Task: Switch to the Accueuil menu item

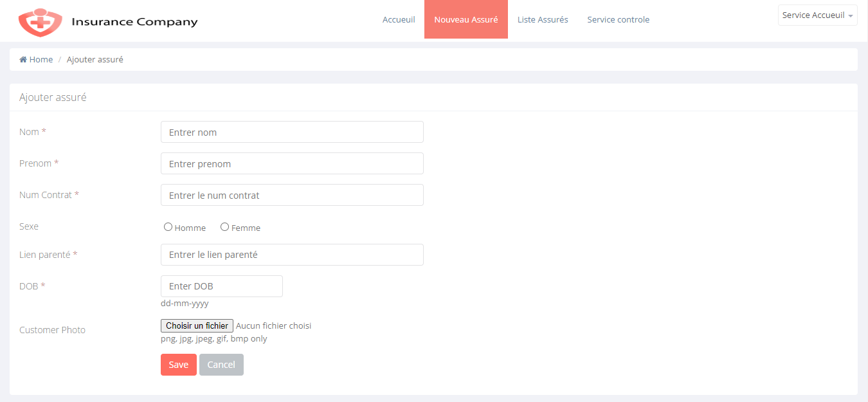Action: [399, 19]
